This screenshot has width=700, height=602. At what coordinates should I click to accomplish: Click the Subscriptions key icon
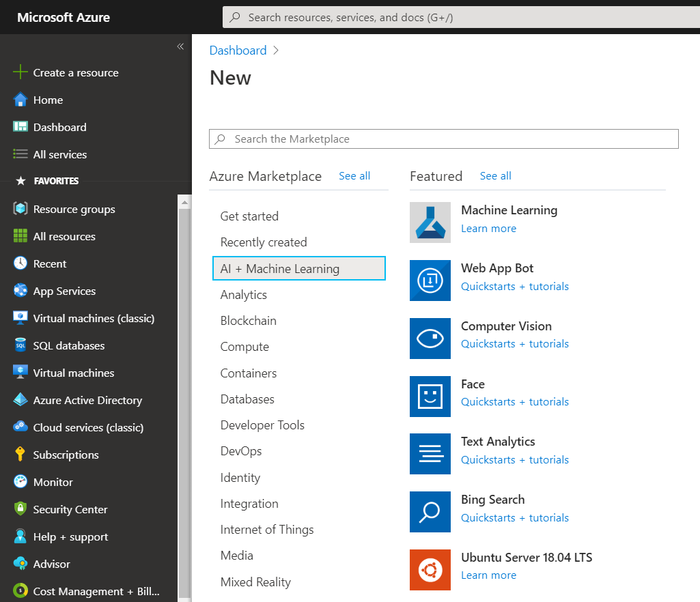(20, 455)
